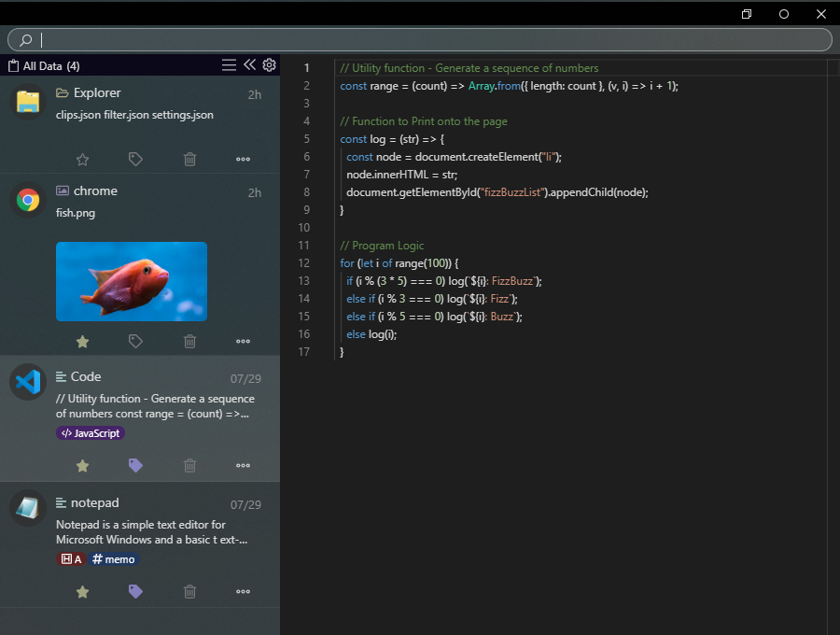Click the red A tag on notepad
Viewport: 840px width, 635px height.
coord(71,559)
